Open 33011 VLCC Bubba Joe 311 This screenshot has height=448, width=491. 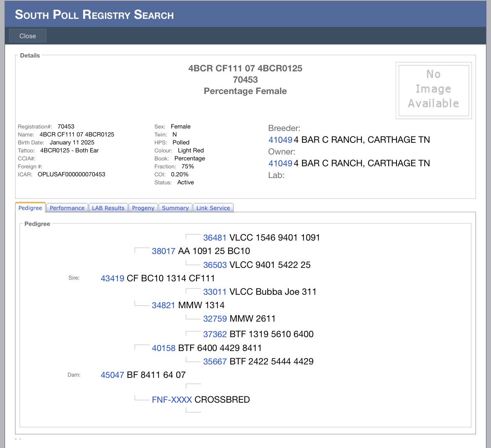(215, 292)
